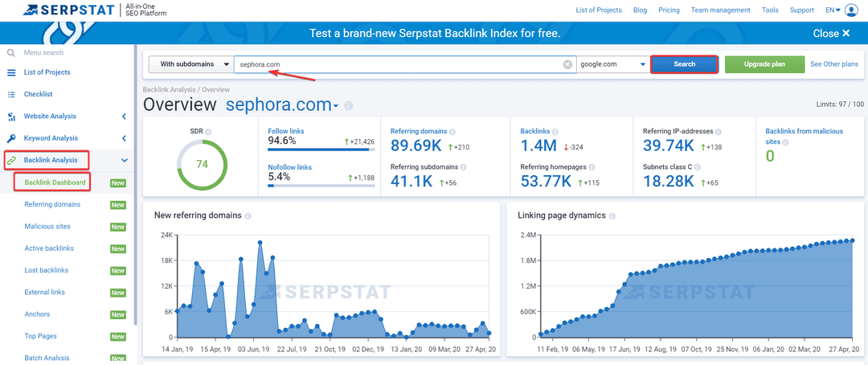The image size is (868, 365).
Task: Select Batch Analysis in sidebar
Action: [47, 359]
